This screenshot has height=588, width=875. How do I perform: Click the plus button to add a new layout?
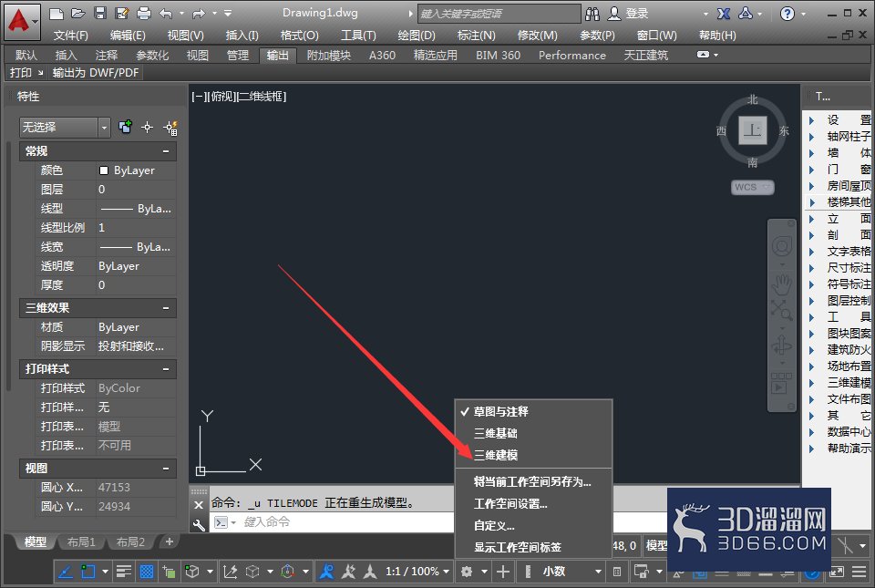pos(170,542)
